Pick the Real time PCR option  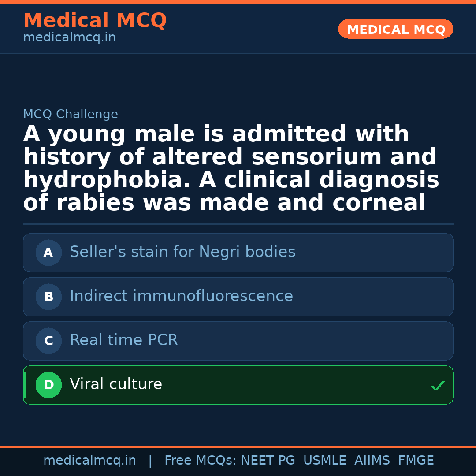point(124,340)
